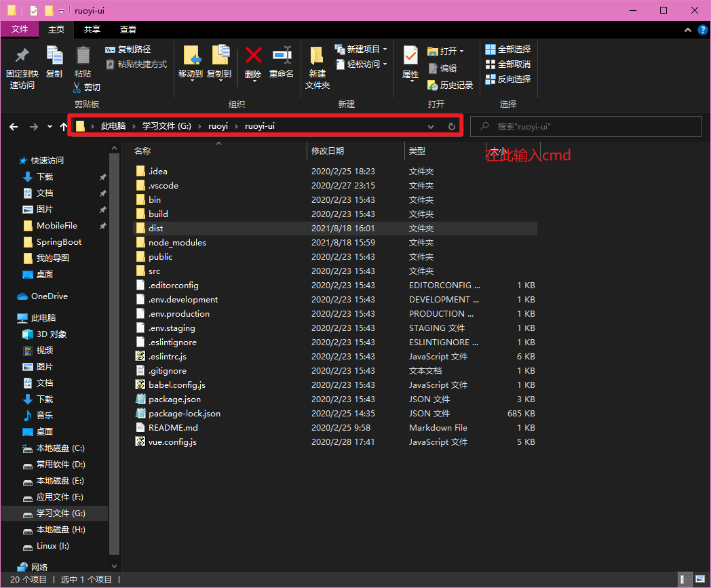Select the README.md file

click(173, 428)
